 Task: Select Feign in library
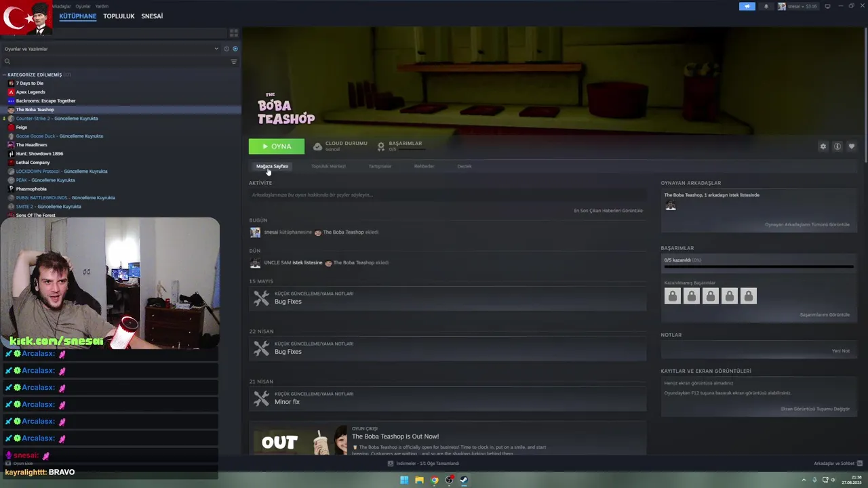pyautogui.click(x=22, y=127)
